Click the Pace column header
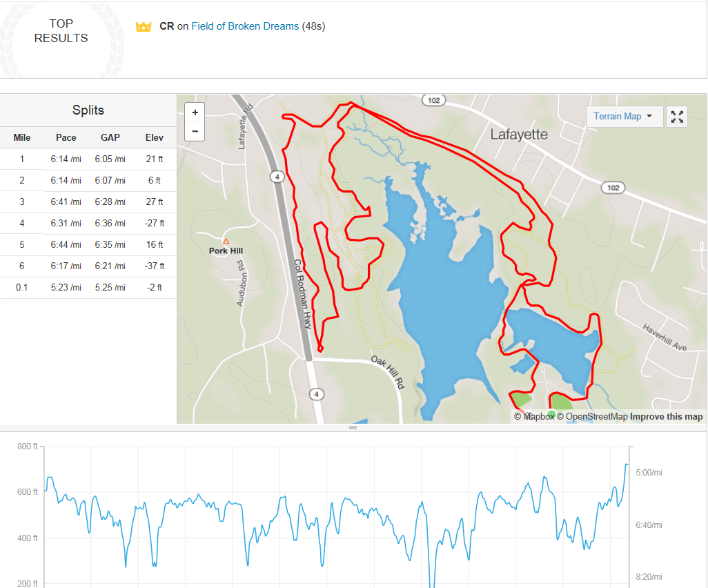 [66, 137]
